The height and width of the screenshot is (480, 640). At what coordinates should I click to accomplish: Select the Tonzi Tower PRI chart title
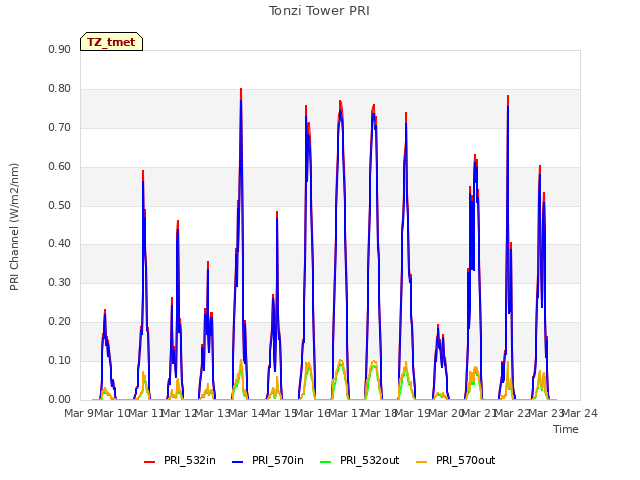click(x=319, y=11)
